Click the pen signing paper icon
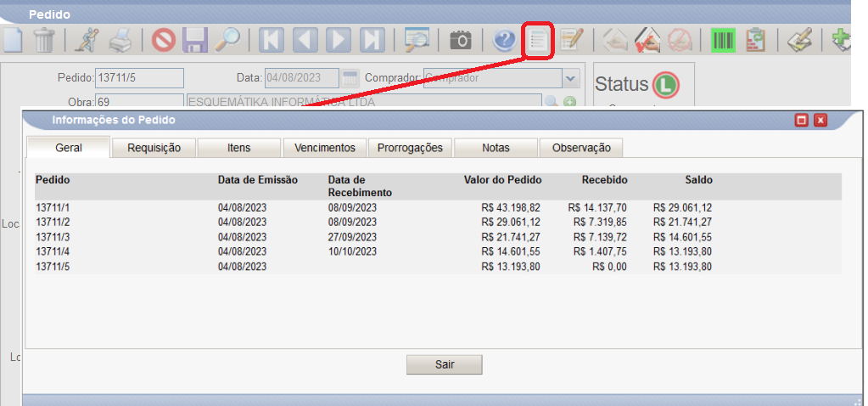 (x=799, y=41)
